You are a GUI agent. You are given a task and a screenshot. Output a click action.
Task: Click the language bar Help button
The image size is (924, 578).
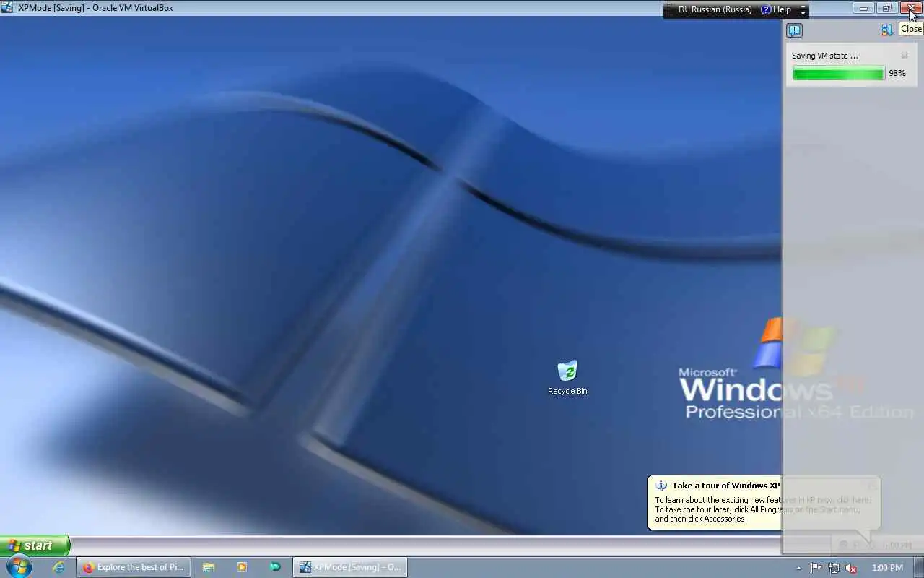click(x=776, y=9)
